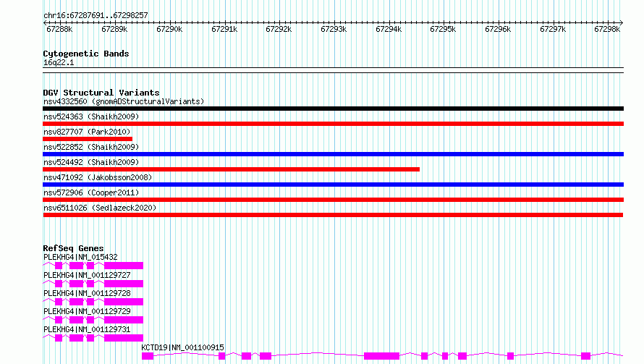Select the red bar under nsv524363
Image resolution: width=644 pixels, height=364 pixels.
coord(333,124)
